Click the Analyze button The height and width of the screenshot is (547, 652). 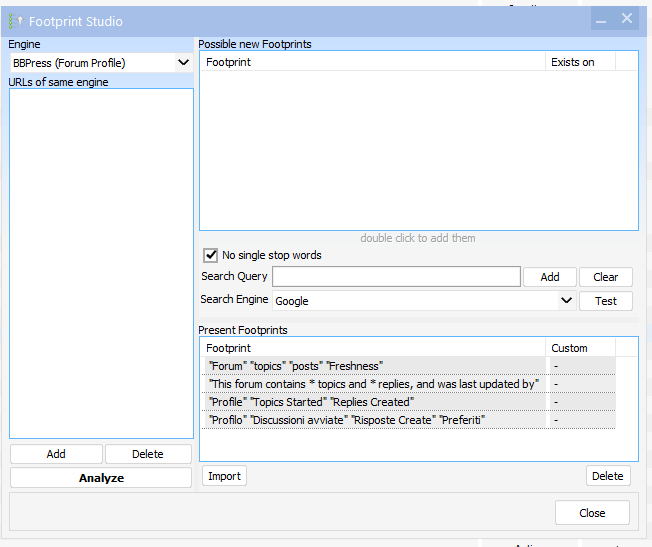point(101,478)
